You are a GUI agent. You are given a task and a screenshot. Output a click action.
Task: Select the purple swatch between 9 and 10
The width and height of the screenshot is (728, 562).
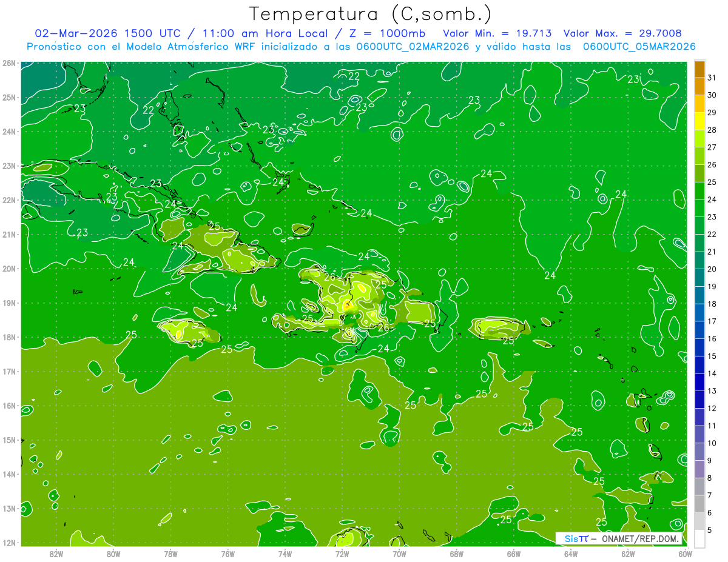[699, 452]
